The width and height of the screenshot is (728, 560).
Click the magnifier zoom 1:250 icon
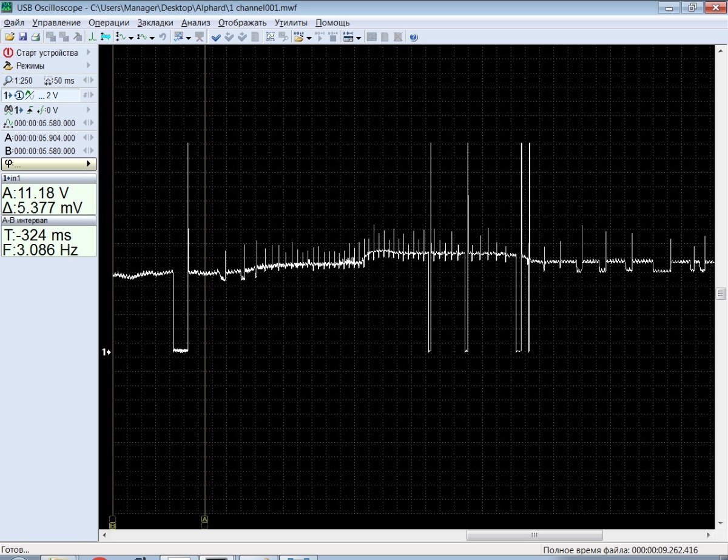(x=8, y=81)
